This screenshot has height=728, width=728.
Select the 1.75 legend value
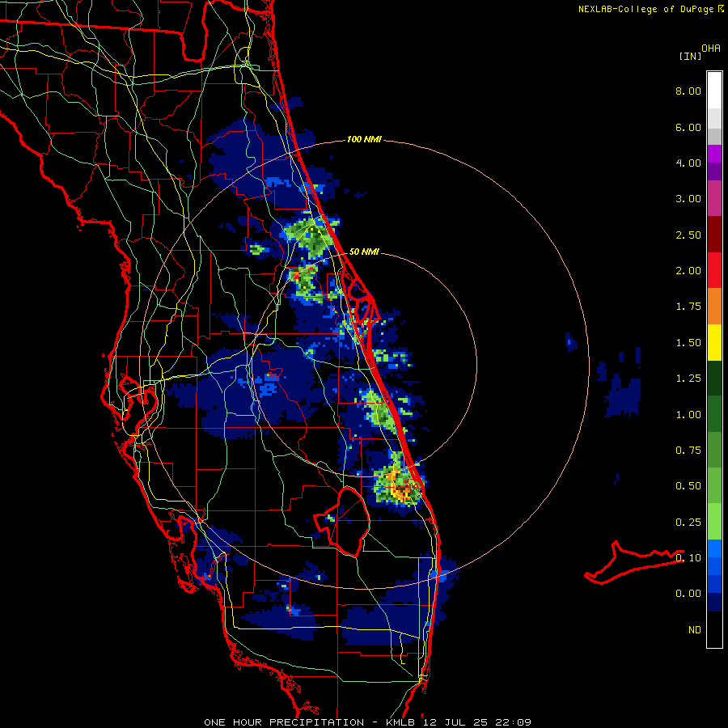pos(688,307)
